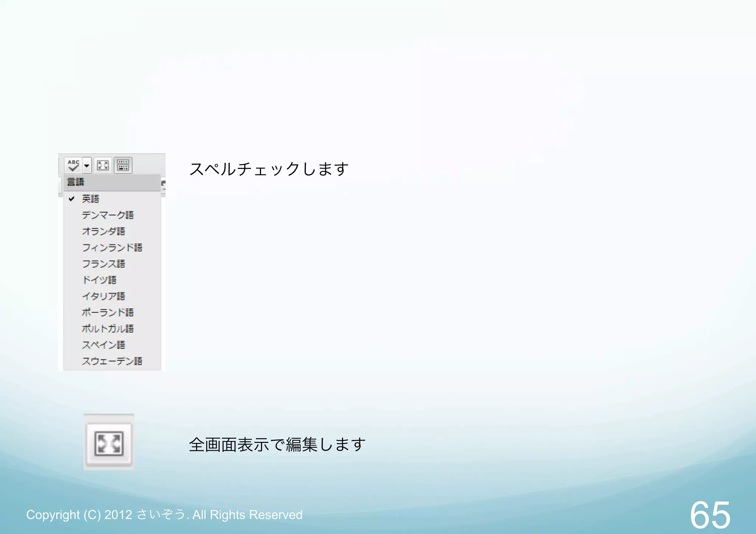Screen dimensions: 756x534
Task: Select 英語 in the language menu
Action: point(112,199)
